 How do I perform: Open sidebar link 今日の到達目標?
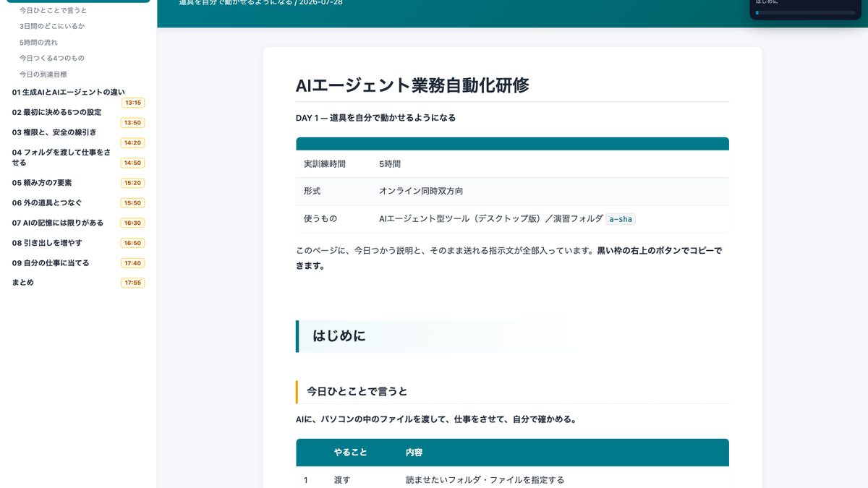click(43, 74)
